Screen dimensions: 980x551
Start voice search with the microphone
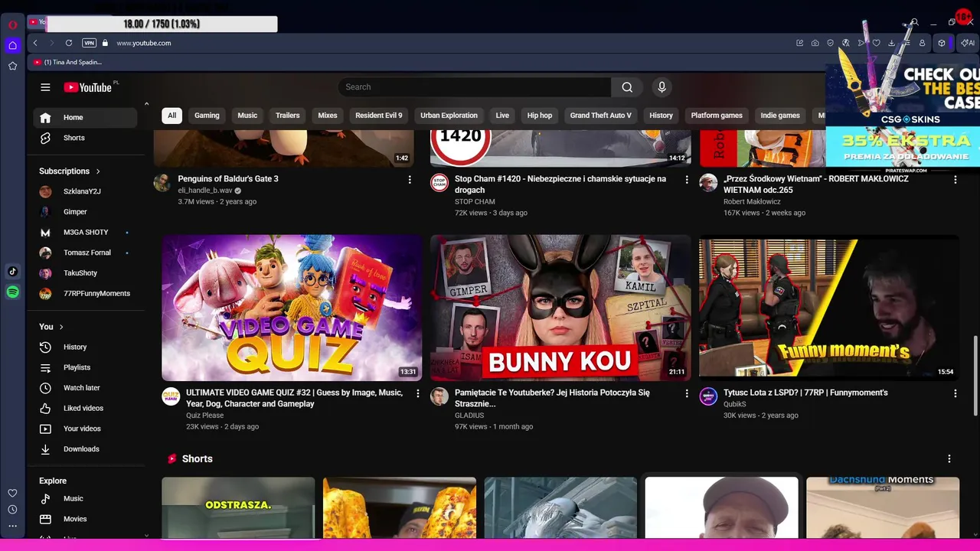coord(662,87)
